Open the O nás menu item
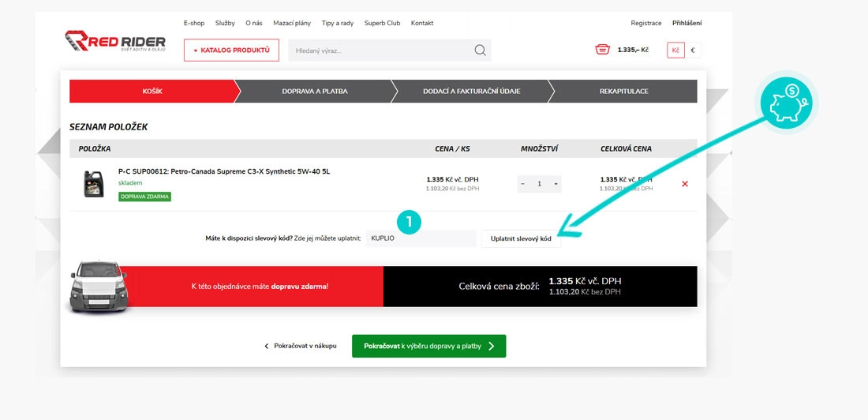 [x=254, y=23]
